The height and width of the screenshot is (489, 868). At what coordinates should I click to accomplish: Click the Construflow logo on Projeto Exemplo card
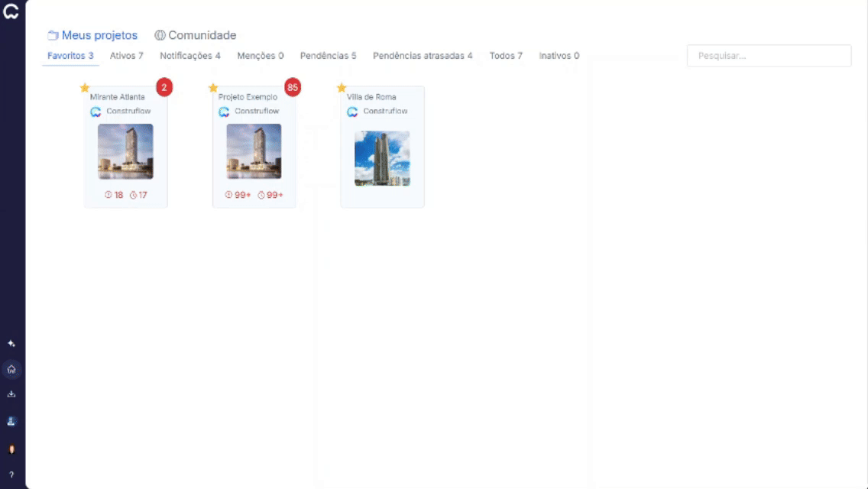point(224,112)
